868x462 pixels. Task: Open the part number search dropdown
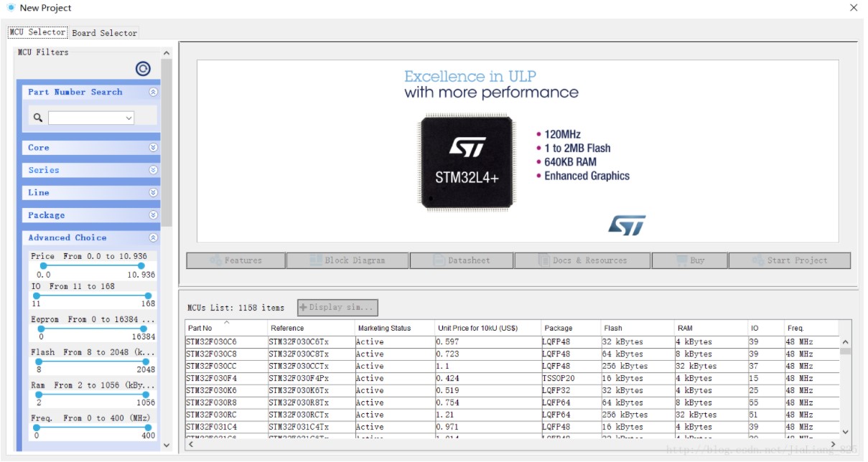129,118
